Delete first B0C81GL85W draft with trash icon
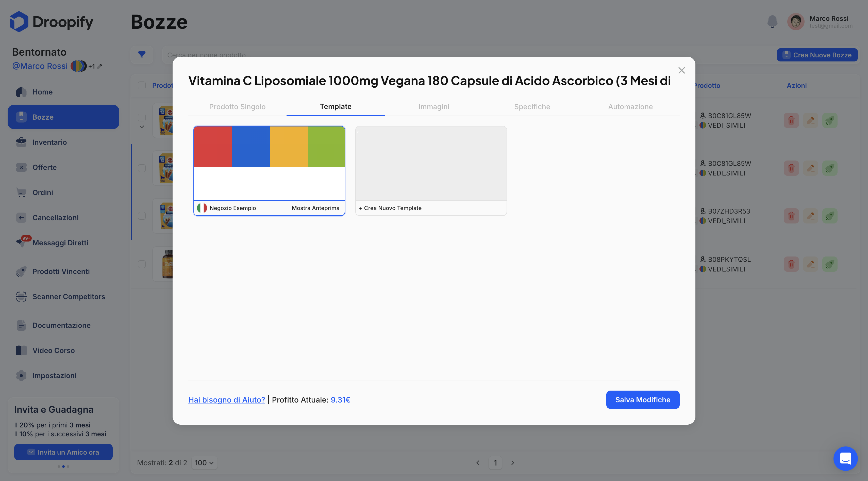Image resolution: width=868 pixels, height=481 pixels. pyautogui.click(x=791, y=120)
